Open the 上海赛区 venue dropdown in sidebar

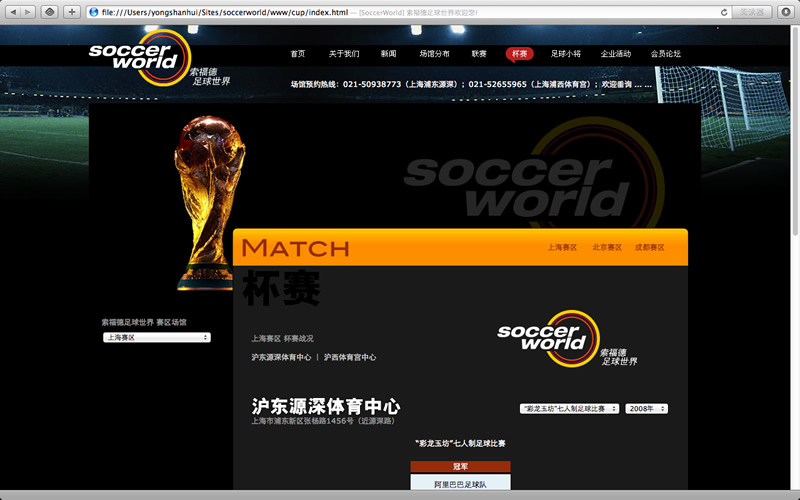coord(156,338)
